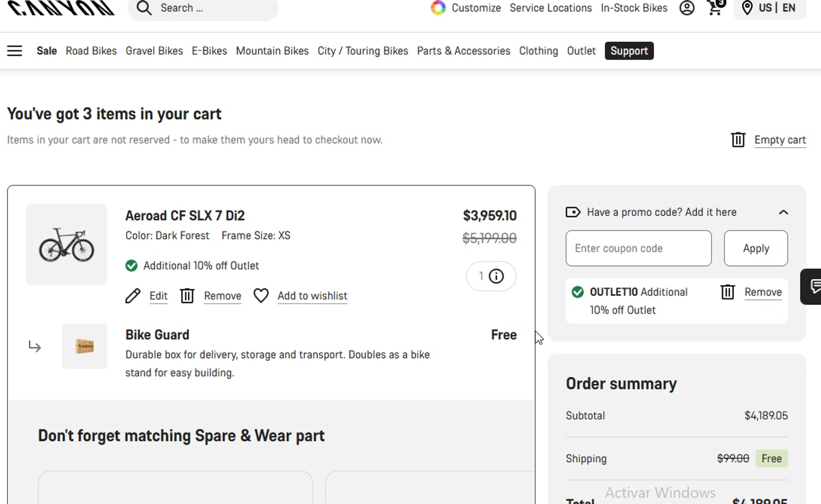Open the user account icon

click(687, 8)
